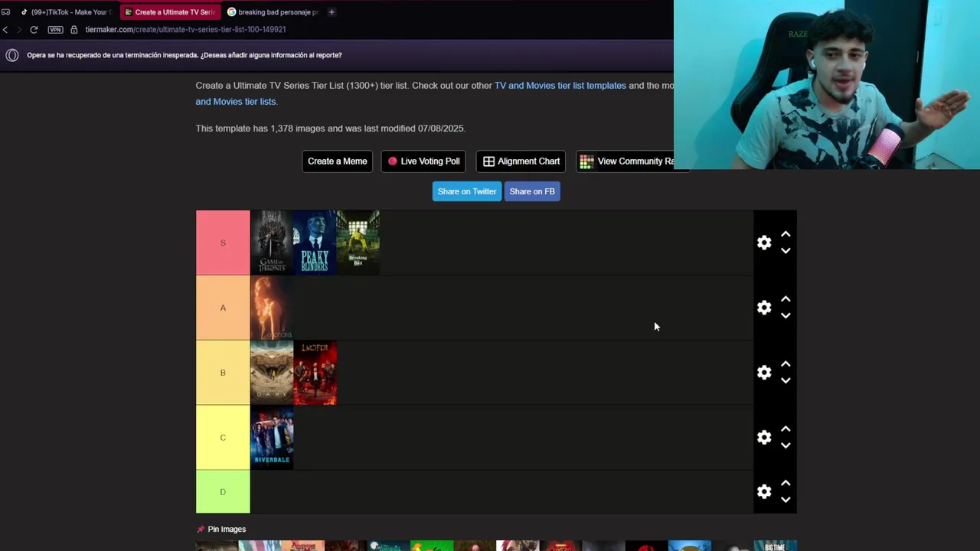Open the and Movies tier lists link
This screenshot has height=551, width=980.
(x=236, y=102)
